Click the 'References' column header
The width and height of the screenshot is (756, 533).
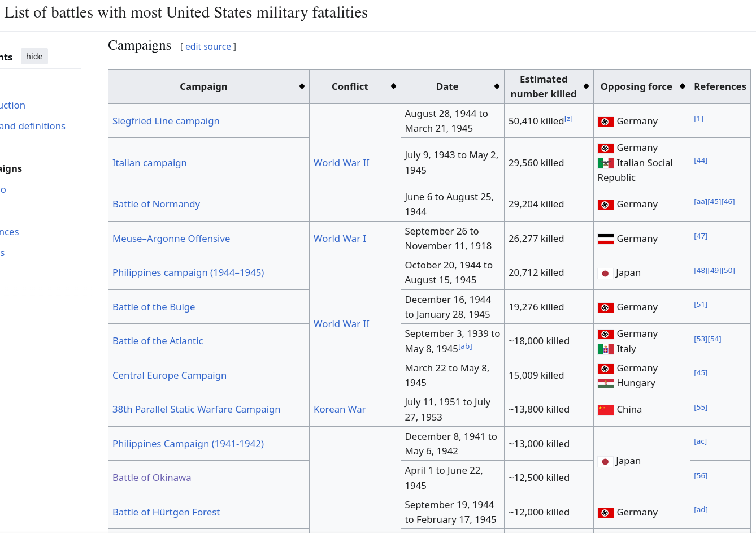point(720,86)
